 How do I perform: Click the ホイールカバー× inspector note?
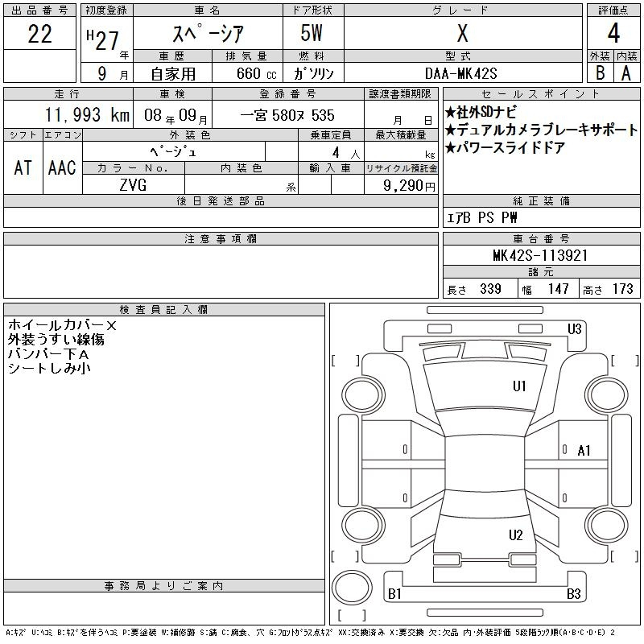click(62, 325)
